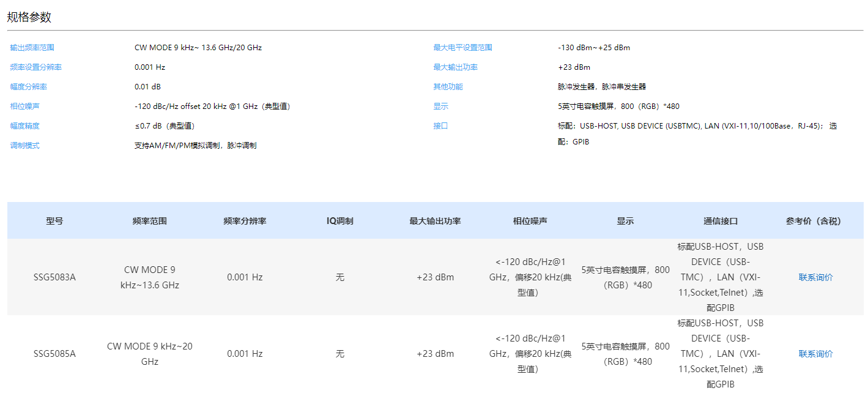Select the 接口 spec label
Image resolution: width=868 pixels, height=415 pixels.
coord(440,126)
